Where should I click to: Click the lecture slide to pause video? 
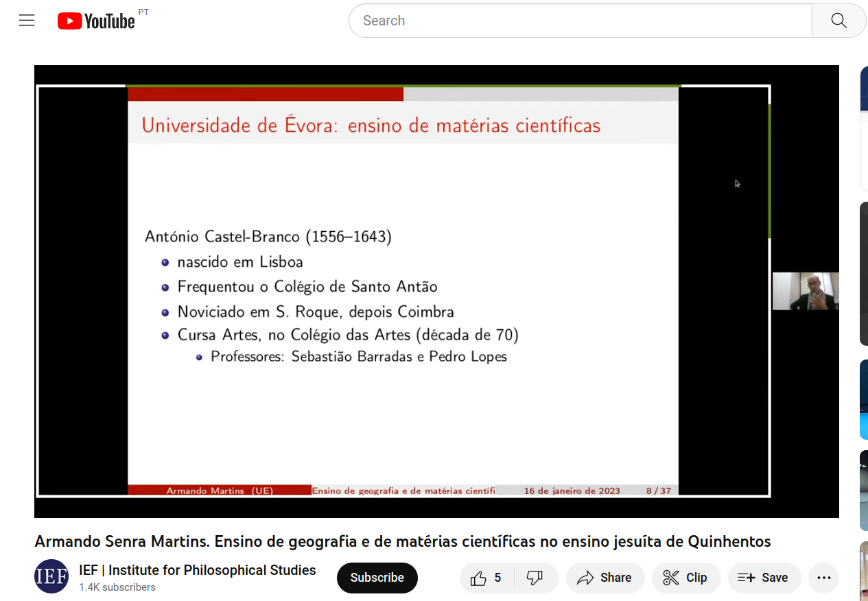(403, 288)
